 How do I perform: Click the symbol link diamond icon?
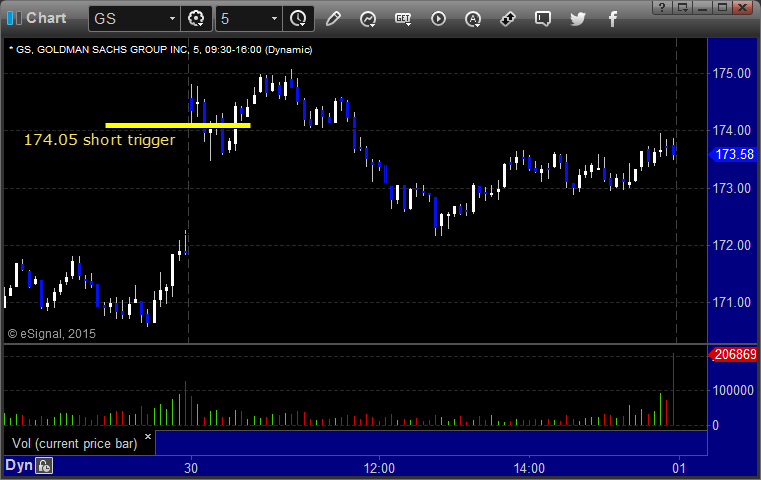[x=508, y=19]
